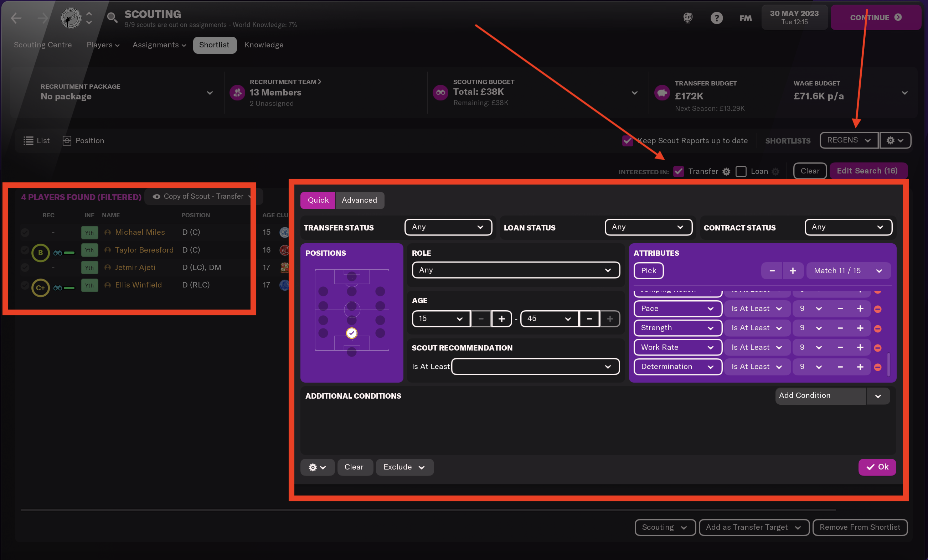Screen dimensions: 928x560
Task: Toggle the selected centre-back position on pitch
Action: coord(351,333)
